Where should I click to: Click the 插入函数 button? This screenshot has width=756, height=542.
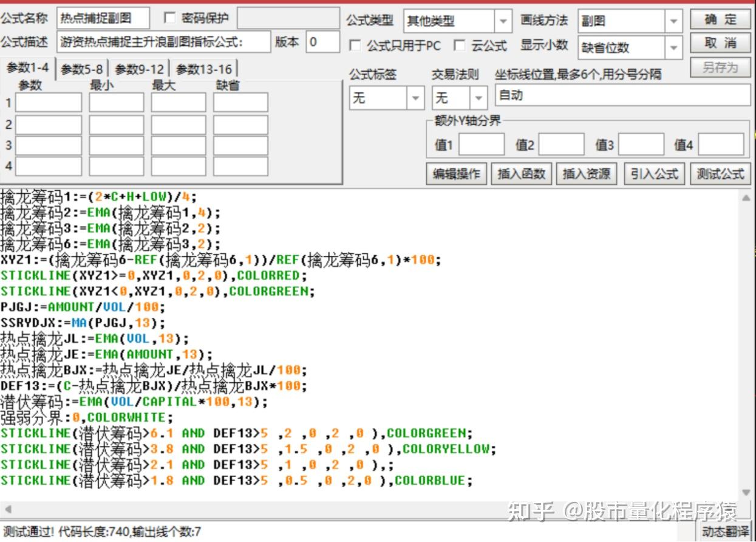[x=522, y=174]
